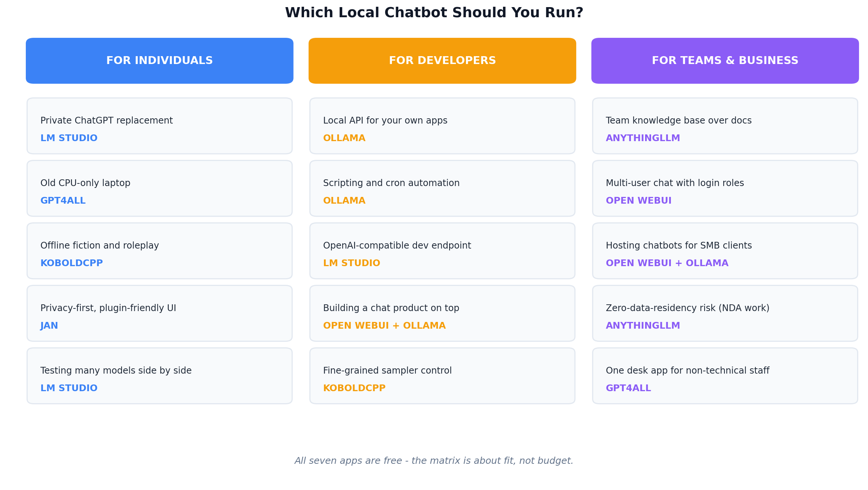The image size is (868, 490).
Task: Click ANYTHINGLLM under Zero-data-residency risk
Action: [x=643, y=326]
